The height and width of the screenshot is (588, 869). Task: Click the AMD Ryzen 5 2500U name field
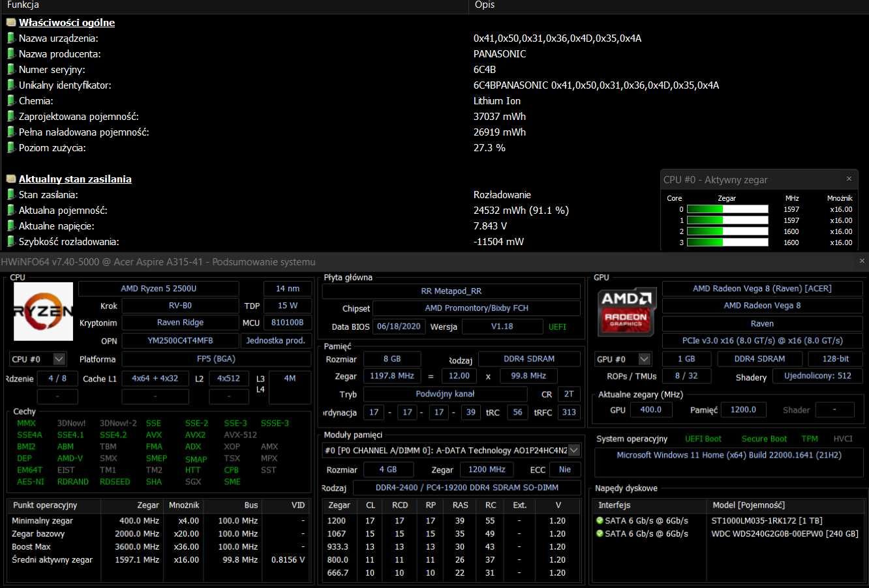pos(159,289)
